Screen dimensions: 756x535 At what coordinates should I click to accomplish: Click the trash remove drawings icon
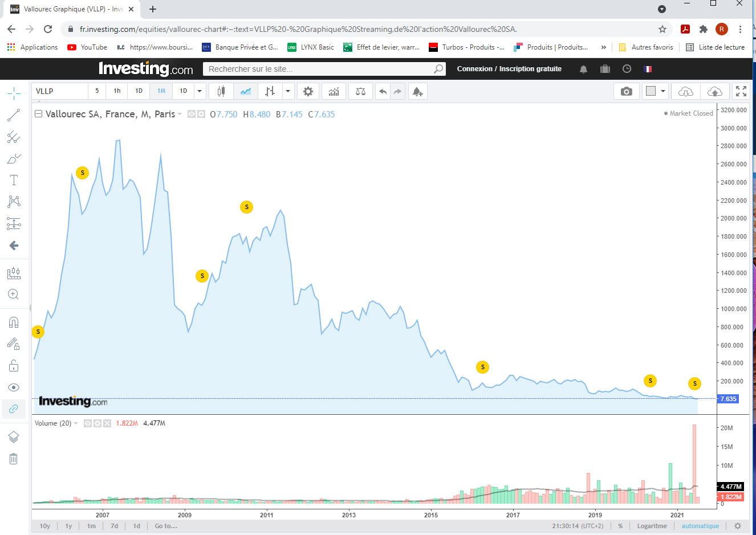coord(14,459)
